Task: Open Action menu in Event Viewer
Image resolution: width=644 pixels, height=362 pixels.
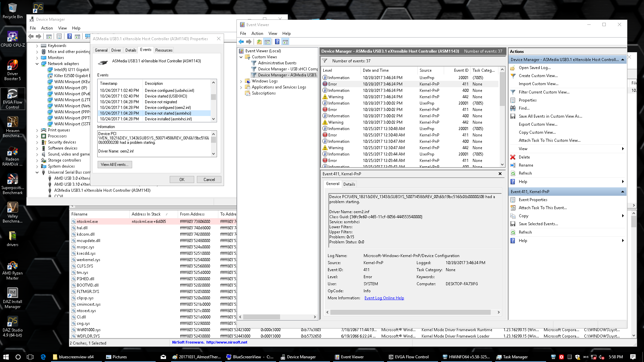Action: click(x=257, y=34)
